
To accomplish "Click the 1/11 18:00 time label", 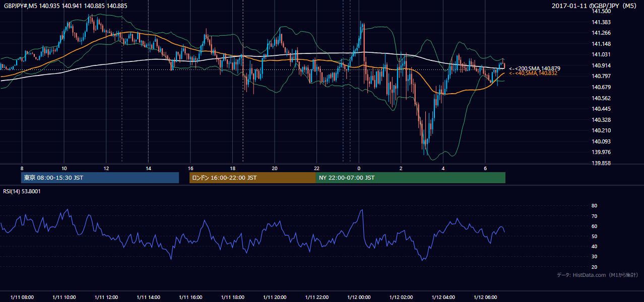I will tap(232, 297).
